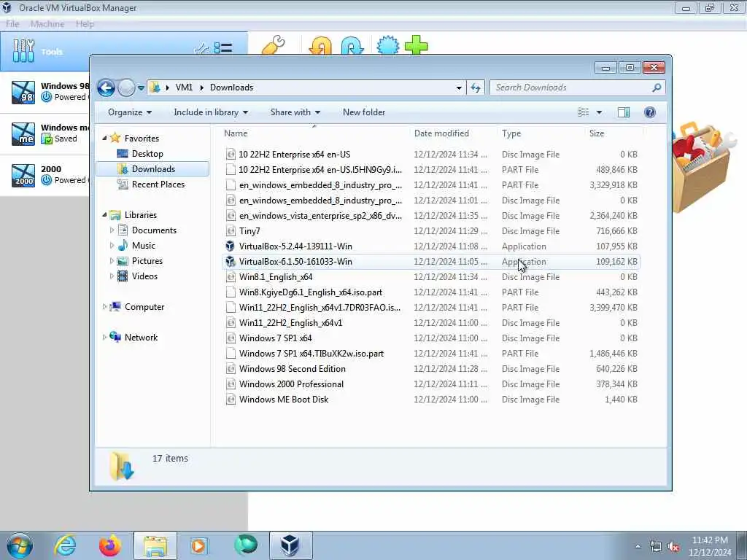Image resolution: width=747 pixels, height=560 pixels.
Task: Select the Win8.1_English_x64 disc image icon
Action: tap(231, 277)
